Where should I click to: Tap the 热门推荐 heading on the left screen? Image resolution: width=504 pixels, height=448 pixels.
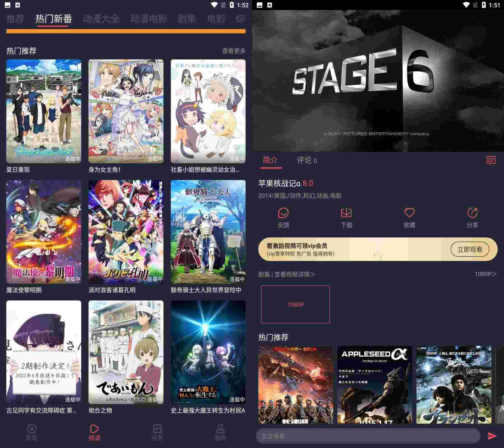(x=22, y=51)
